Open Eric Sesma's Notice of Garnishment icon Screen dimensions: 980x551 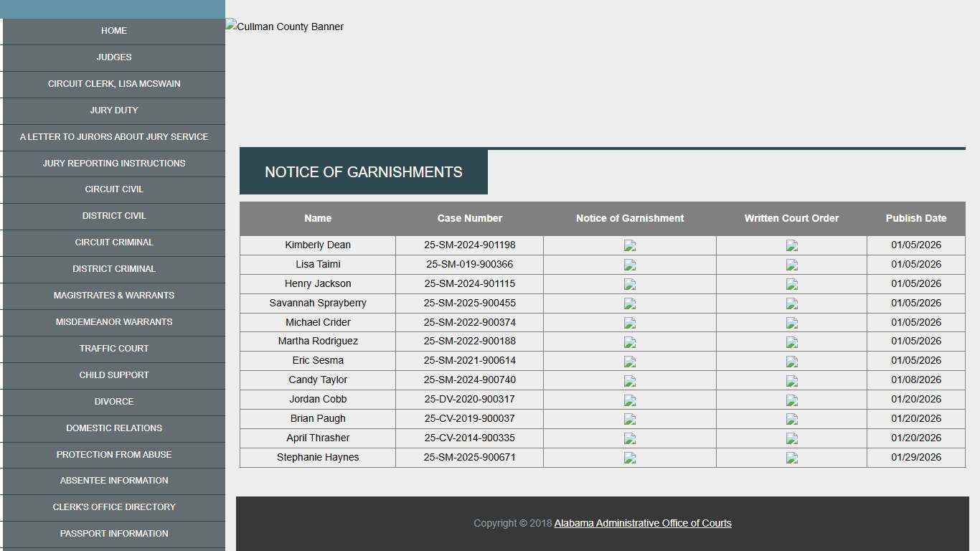coord(630,361)
